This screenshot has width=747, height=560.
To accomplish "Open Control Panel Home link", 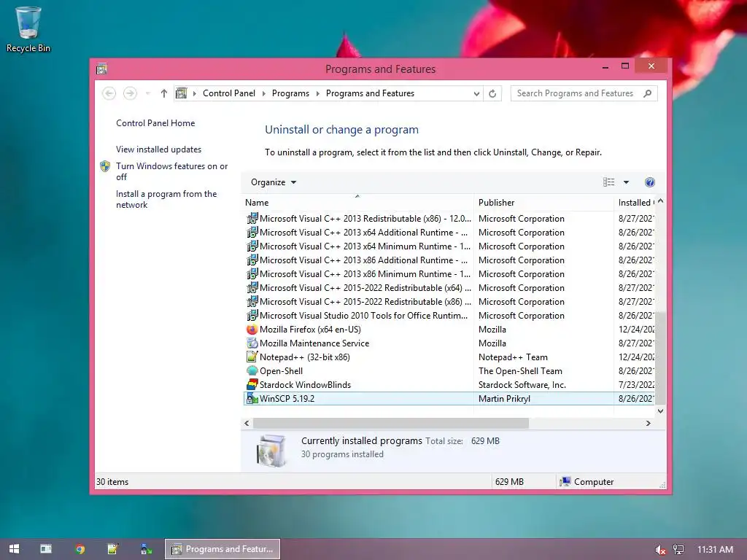I will 155,122.
